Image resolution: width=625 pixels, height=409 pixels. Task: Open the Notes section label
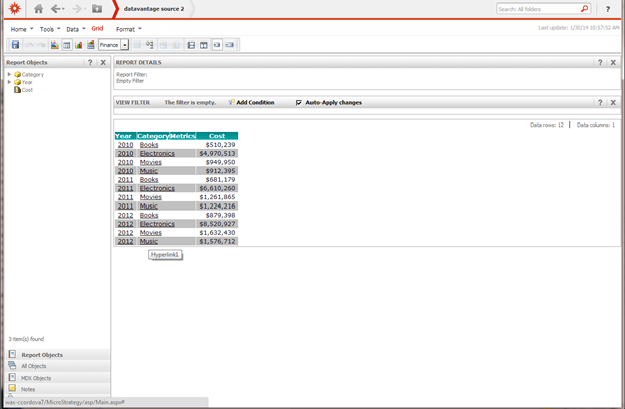28,389
